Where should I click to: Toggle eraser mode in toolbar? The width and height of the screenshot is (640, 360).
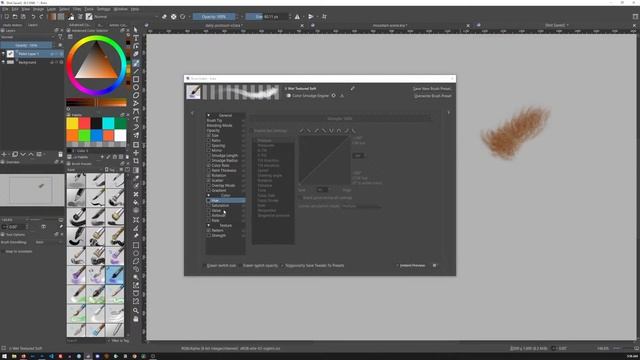click(164, 17)
